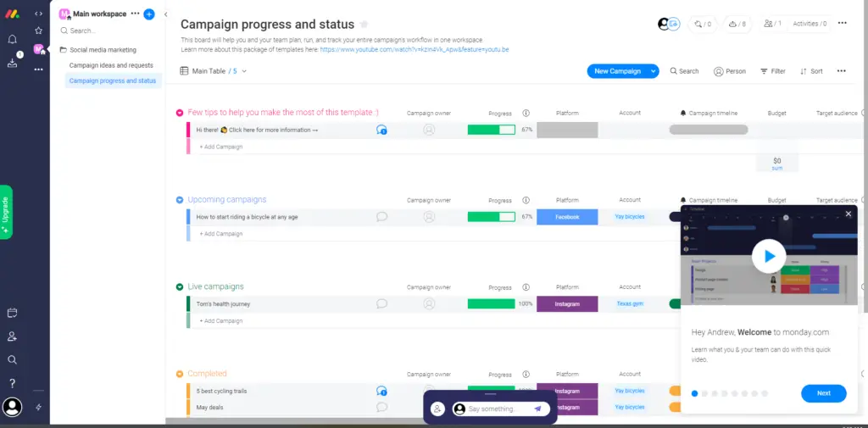Star the Campaign progress and status board
Viewport: 868px width, 428px height.
[364, 25]
